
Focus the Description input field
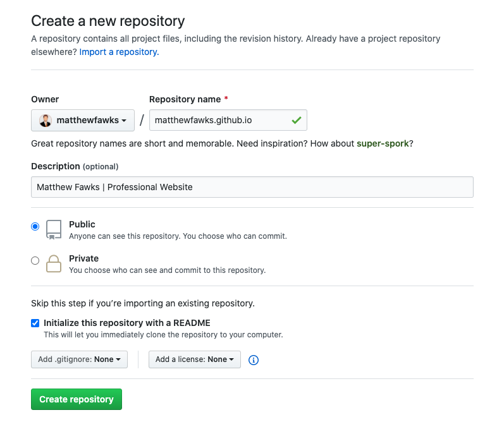pos(252,187)
